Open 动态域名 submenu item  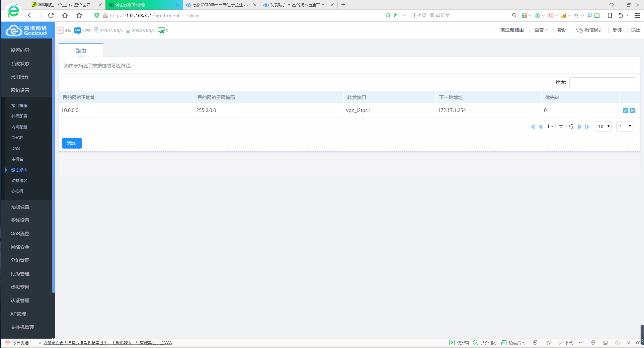(19, 181)
